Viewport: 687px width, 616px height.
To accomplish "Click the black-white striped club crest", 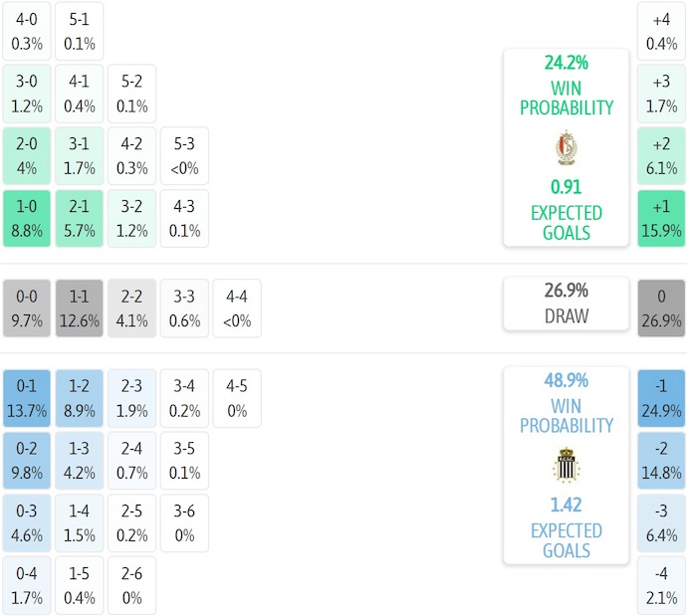I will 566,466.
